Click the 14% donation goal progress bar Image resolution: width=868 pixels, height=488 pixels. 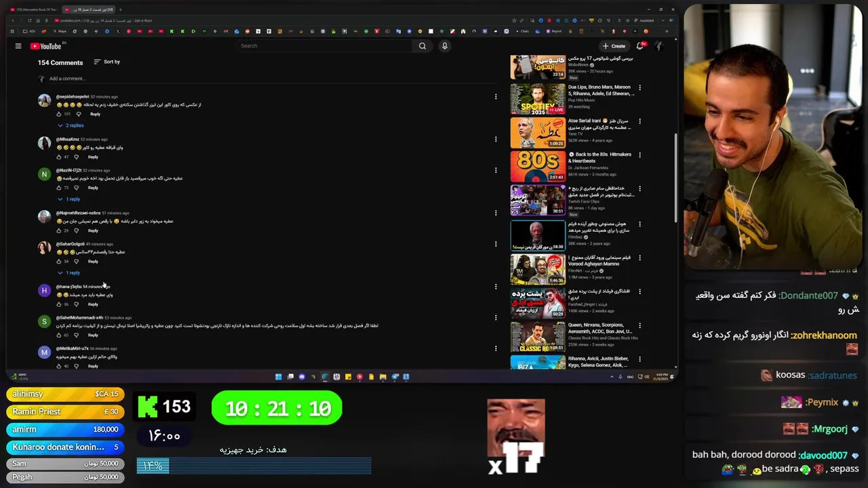[x=254, y=466]
